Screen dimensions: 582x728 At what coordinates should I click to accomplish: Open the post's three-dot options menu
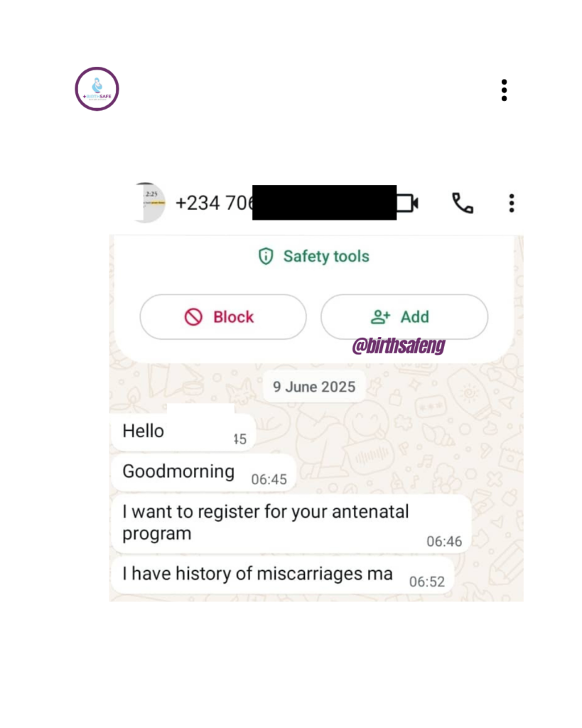point(504,90)
